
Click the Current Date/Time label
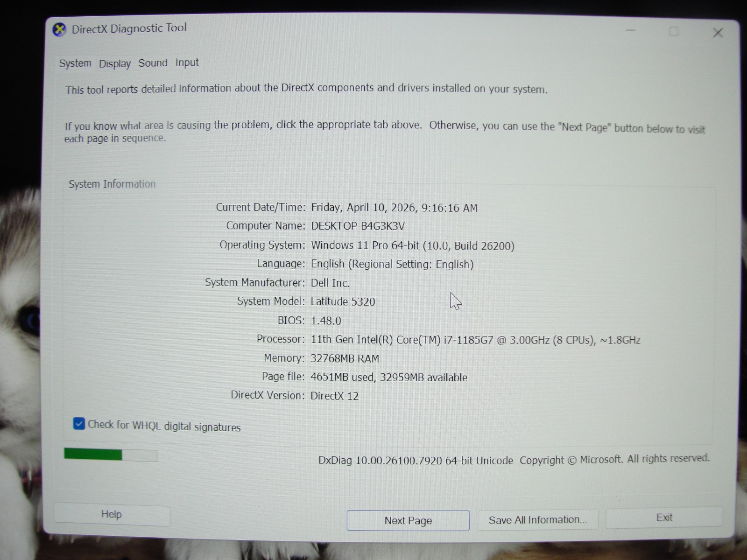261,207
